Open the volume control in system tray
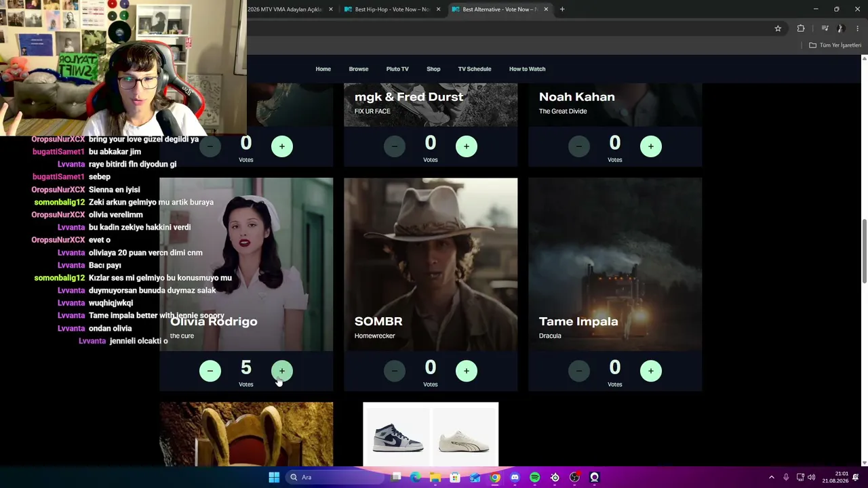The image size is (868, 488). coord(812,477)
